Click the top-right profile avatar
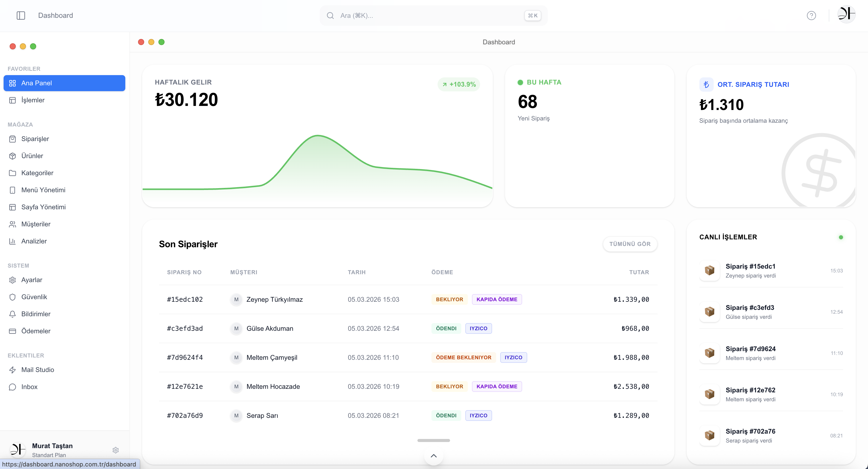The width and height of the screenshot is (868, 469). pyautogui.click(x=846, y=14)
